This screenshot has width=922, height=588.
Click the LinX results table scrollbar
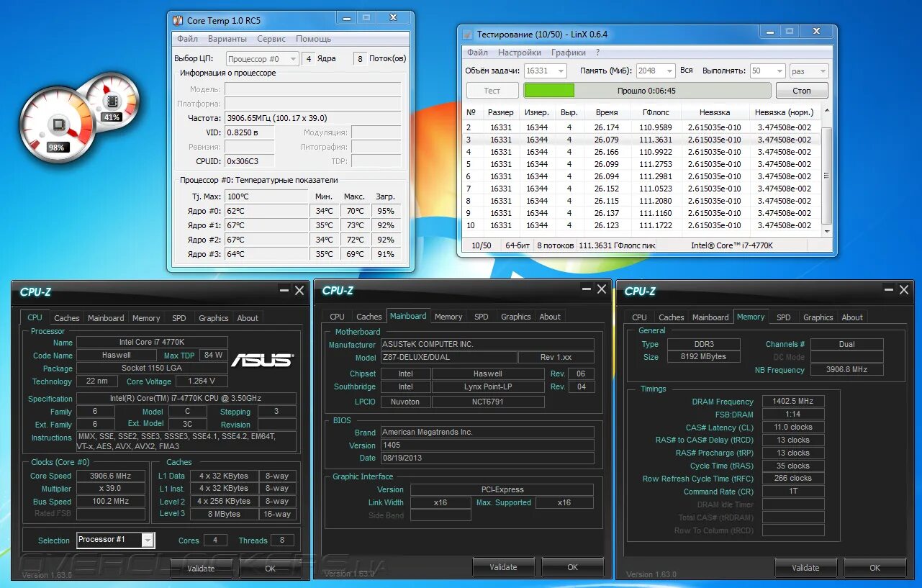[827, 170]
